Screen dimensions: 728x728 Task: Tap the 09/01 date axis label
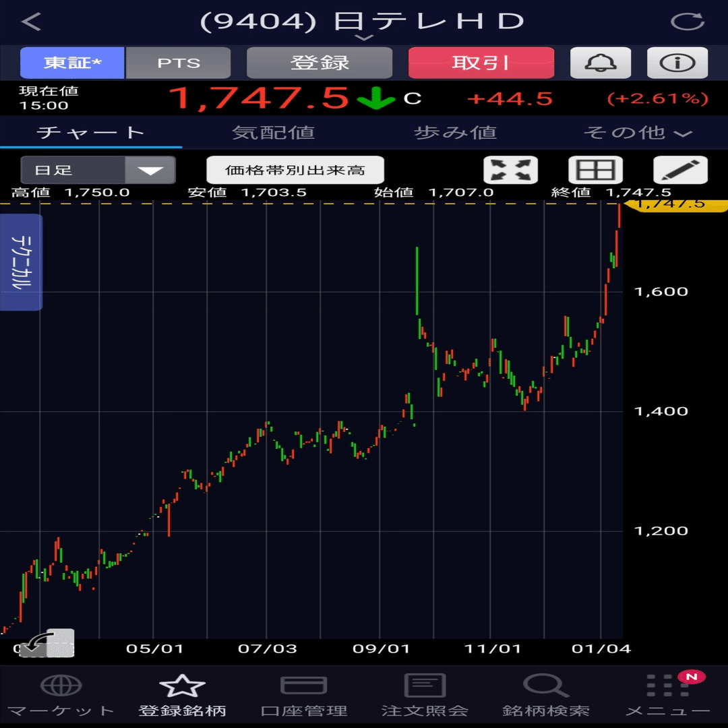tap(381, 648)
